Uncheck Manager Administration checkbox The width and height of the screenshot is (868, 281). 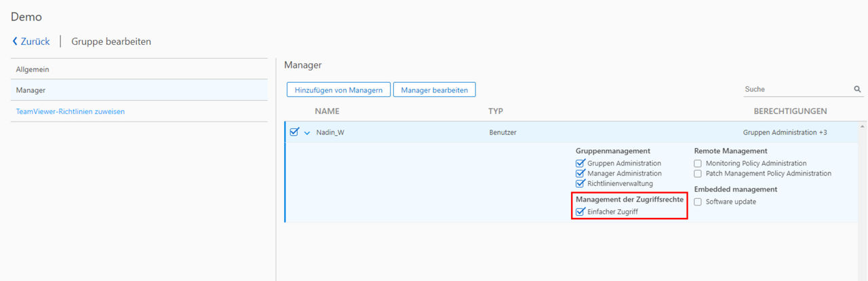(580, 174)
